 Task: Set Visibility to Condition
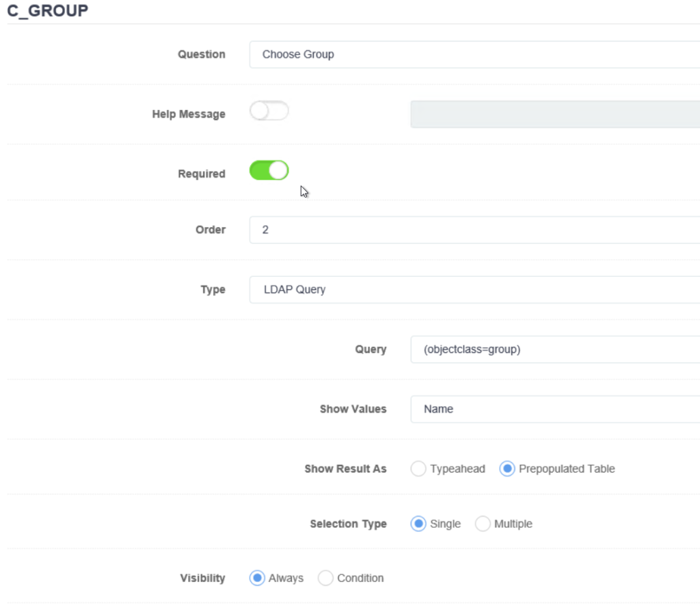point(325,578)
